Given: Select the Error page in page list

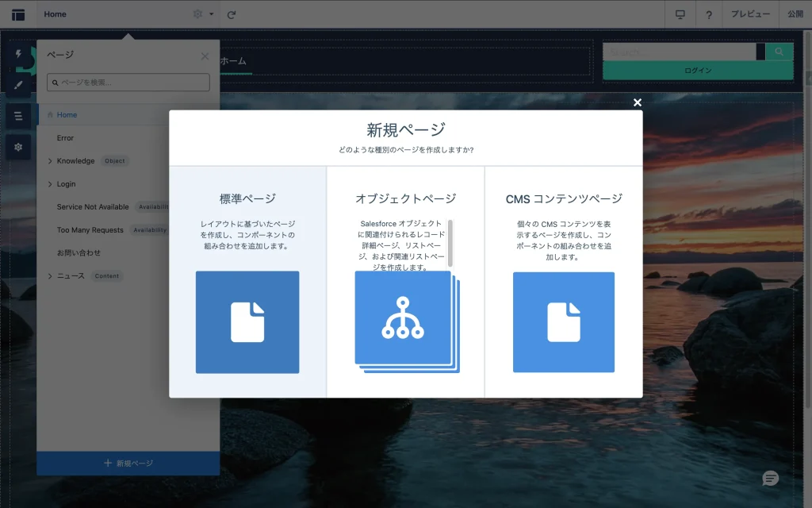Looking at the screenshot, I should (65, 138).
